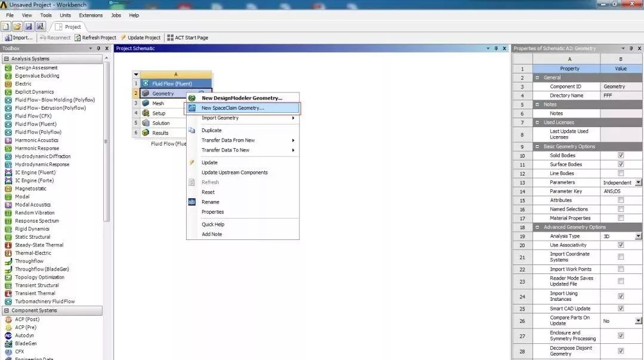Toggle the Surface Bodies checkbox
Screen dimensions: 644x360
tap(621, 164)
